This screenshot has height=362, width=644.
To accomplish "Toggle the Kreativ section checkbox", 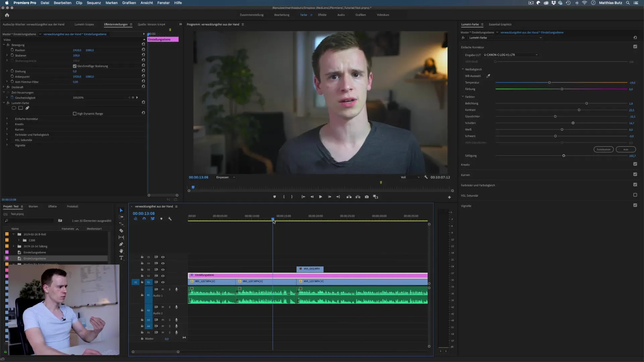I will click(x=635, y=164).
